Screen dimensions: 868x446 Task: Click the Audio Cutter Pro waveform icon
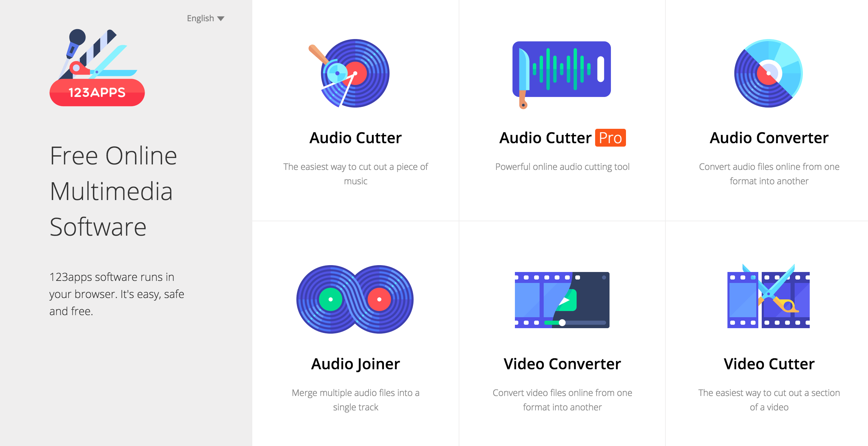562,70
